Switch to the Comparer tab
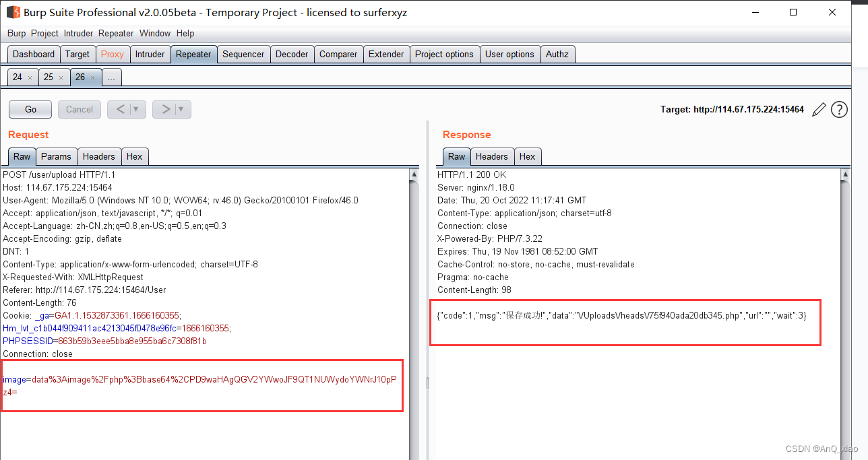Screen dimensions: 868x460 tap(338, 54)
